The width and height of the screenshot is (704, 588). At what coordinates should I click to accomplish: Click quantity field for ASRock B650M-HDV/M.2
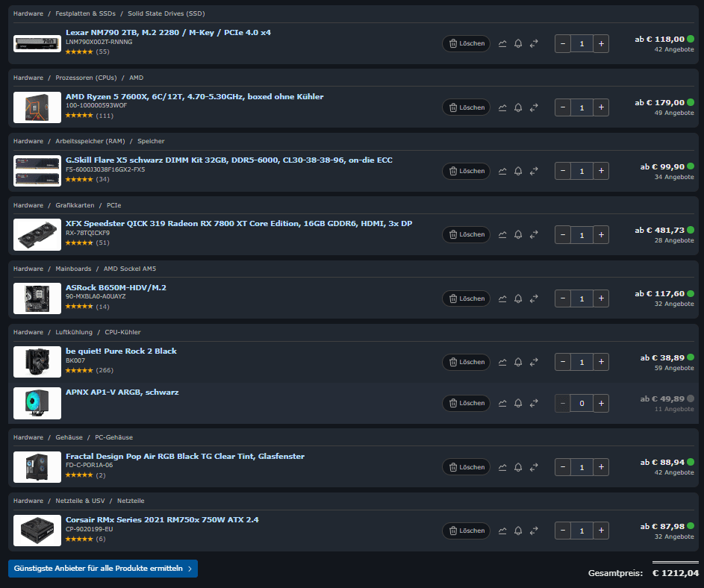582,298
